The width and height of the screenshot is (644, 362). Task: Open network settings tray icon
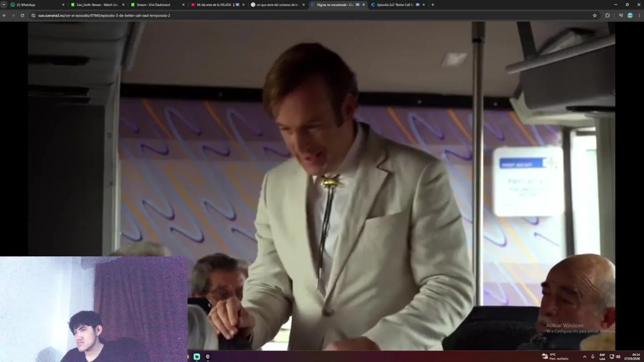pyautogui.click(x=612, y=356)
